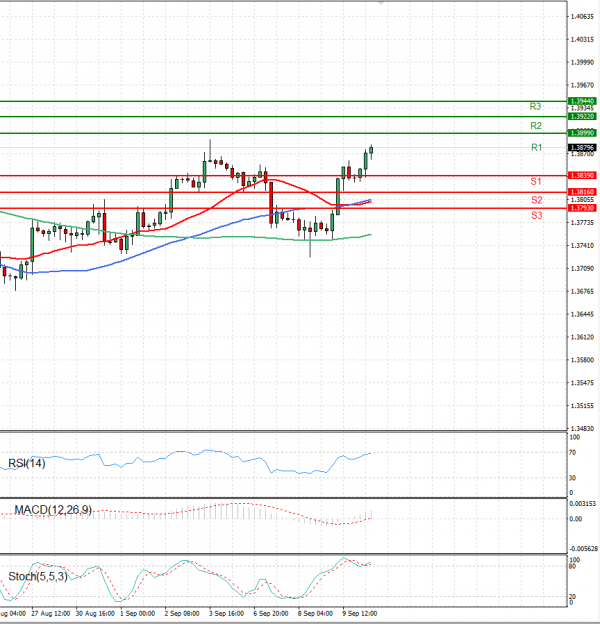Click the 1.38390 support price tag
Viewport: 600px width, 624px height.
[x=582, y=175]
